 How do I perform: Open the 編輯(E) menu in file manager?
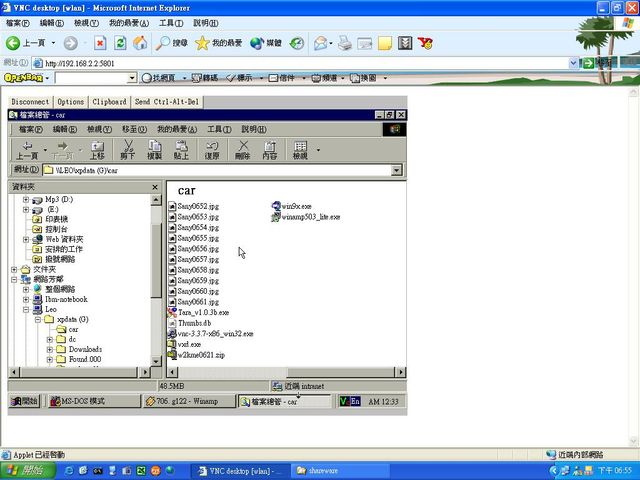(64, 129)
